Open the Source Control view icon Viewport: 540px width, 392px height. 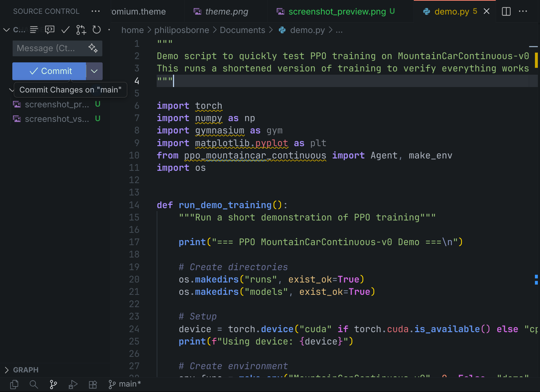(x=53, y=384)
